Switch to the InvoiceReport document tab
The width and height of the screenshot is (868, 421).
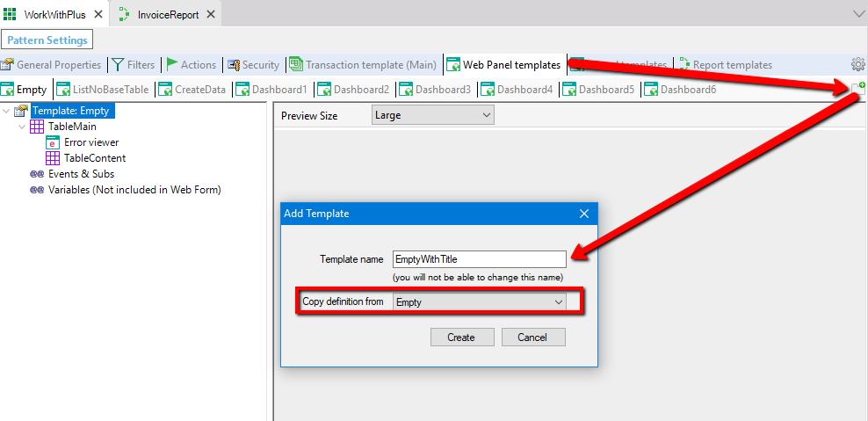click(x=168, y=14)
